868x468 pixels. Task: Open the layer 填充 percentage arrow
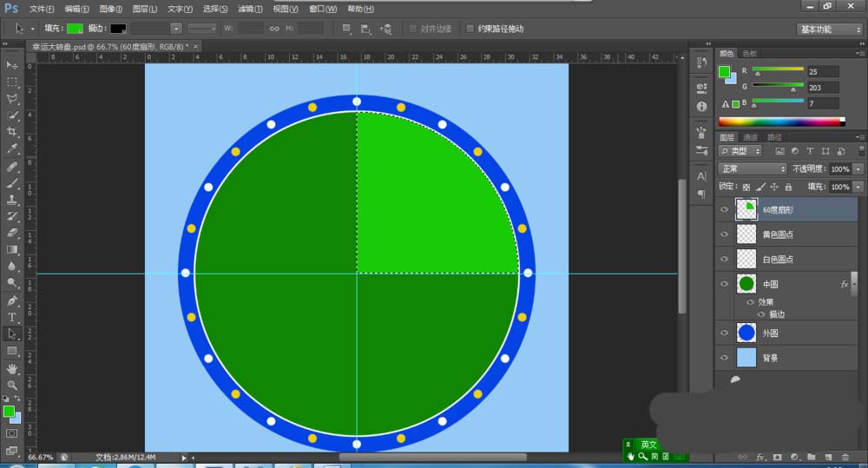858,187
